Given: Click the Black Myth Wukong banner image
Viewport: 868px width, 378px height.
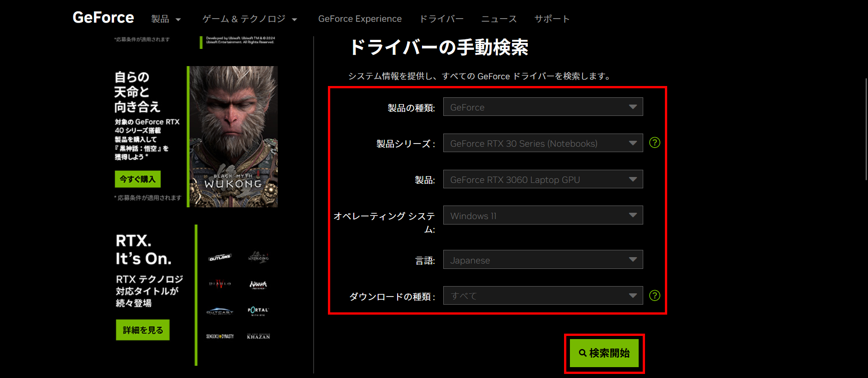Looking at the screenshot, I should pos(233,137).
